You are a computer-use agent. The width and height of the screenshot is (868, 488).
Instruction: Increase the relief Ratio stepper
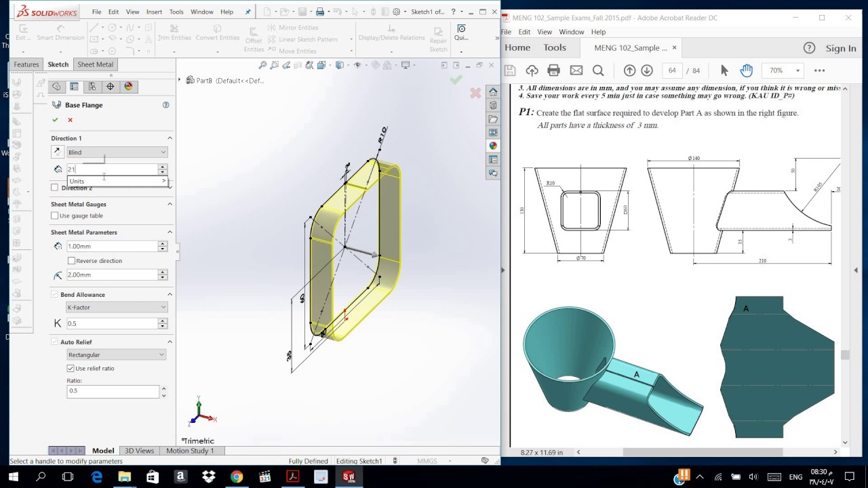pyautogui.click(x=163, y=388)
